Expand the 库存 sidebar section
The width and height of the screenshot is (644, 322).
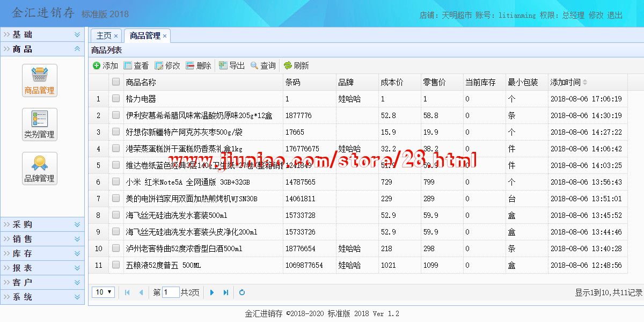click(x=42, y=253)
